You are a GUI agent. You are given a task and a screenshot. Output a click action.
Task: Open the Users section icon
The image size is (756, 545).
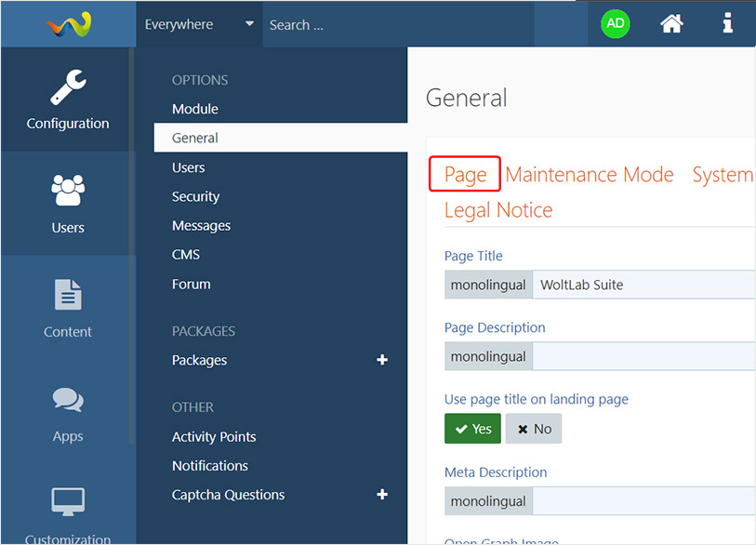68,204
